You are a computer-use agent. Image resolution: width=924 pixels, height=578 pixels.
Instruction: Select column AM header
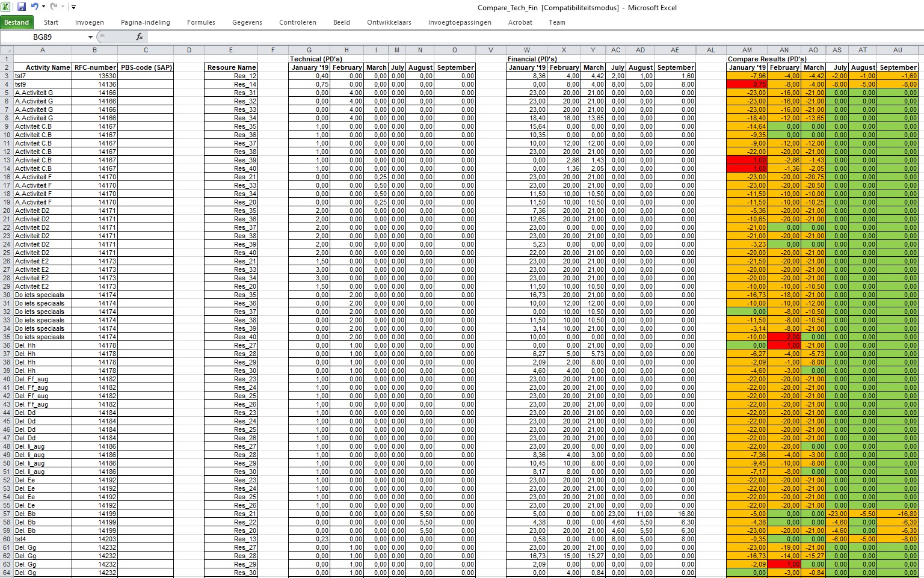[747, 51]
